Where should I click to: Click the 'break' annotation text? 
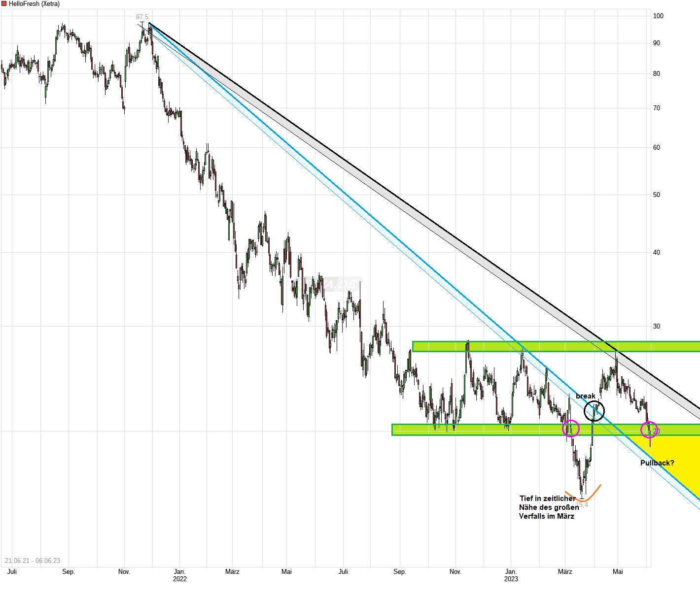coord(586,396)
